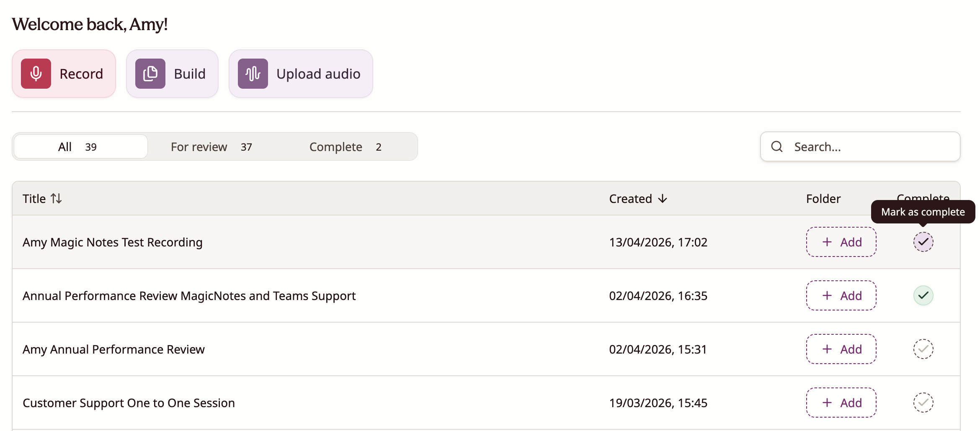Open the Build feature
Screen dimensions: 980x431
point(172,74)
